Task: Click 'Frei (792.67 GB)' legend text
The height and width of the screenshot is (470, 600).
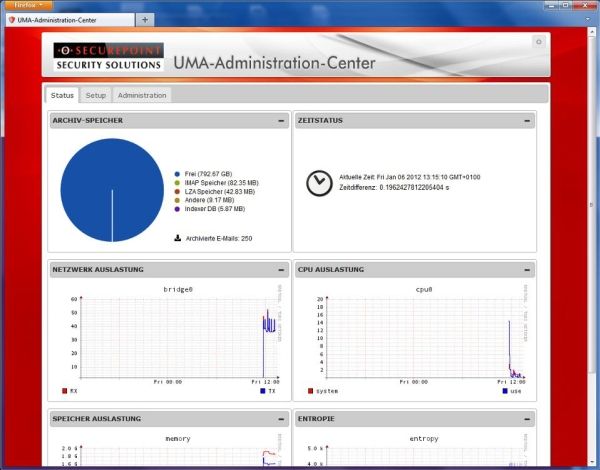Action: click(x=208, y=174)
